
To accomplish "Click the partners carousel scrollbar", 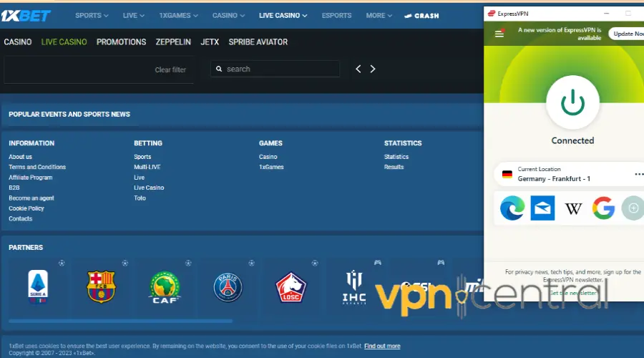I will tap(120, 321).
